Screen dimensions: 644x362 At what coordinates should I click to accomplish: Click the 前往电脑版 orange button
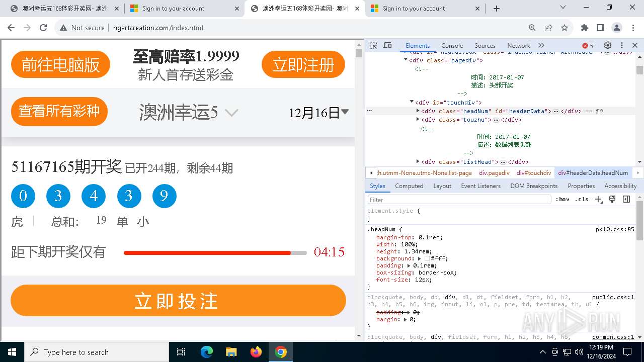(60, 65)
